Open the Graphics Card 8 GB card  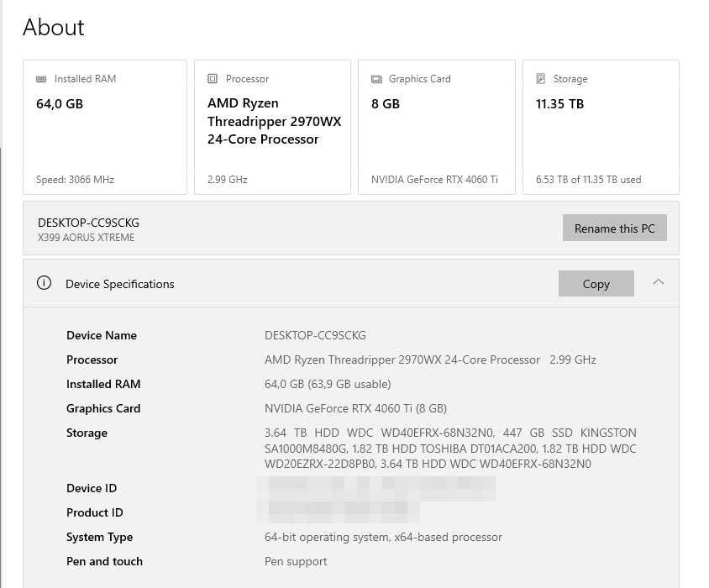click(437, 127)
